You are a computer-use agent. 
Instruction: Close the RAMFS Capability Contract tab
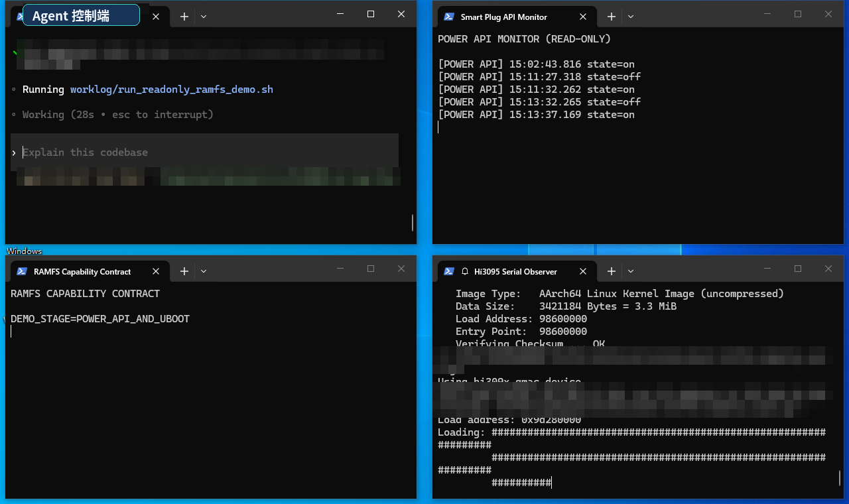[x=156, y=271]
